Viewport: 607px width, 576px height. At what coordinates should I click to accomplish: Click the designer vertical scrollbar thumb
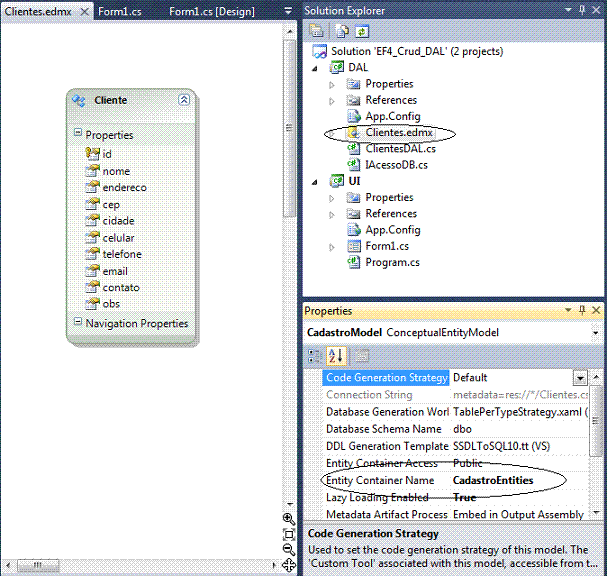(289, 128)
